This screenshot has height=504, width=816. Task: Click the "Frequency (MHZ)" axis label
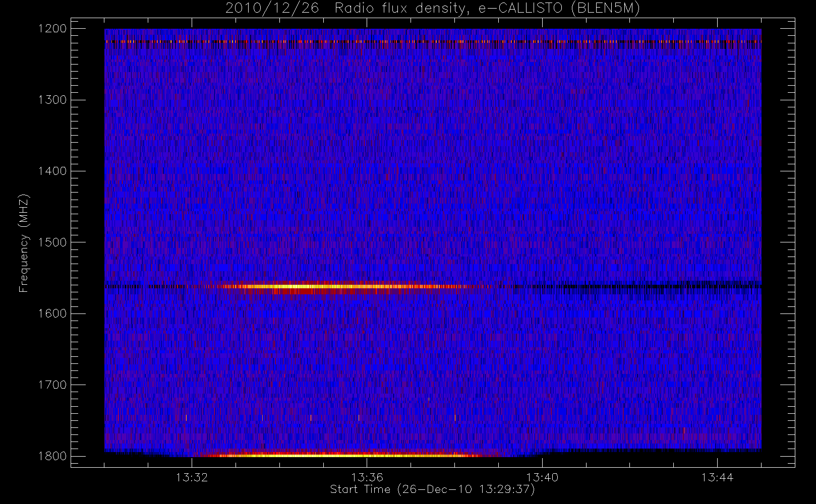(24, 243)
